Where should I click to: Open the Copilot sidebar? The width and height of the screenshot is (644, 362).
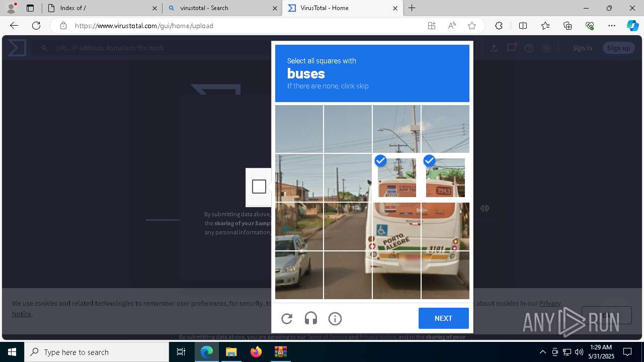pyautogui.click(x=632, y=26)
